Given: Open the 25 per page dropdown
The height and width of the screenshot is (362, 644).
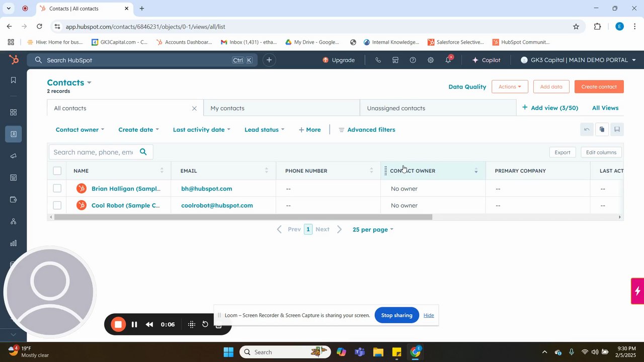Looking at the screenshot, I should pos(373,229).
